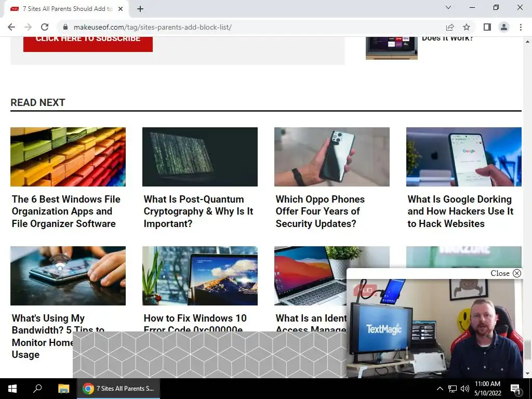The image size is (532, 399).
Task: Open Chrome's three-dot menu
Action: tap(521, 27)
